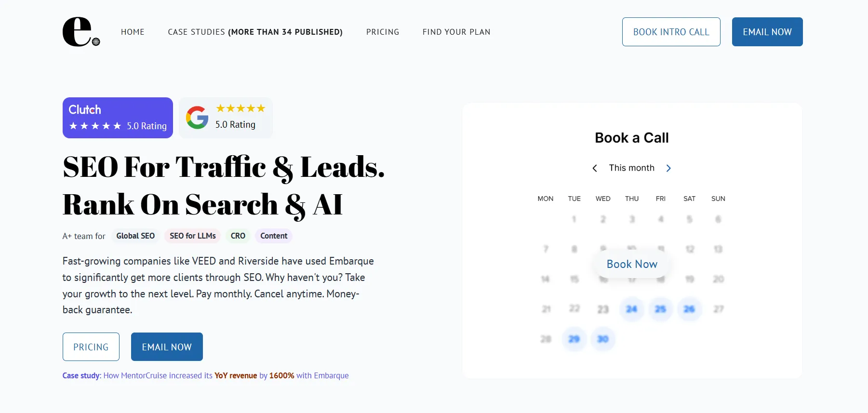Image resolution: width=868 pixels, height=413 pixels.
Task: Select the Global SEO tag
Action: (x=135, y=236)
